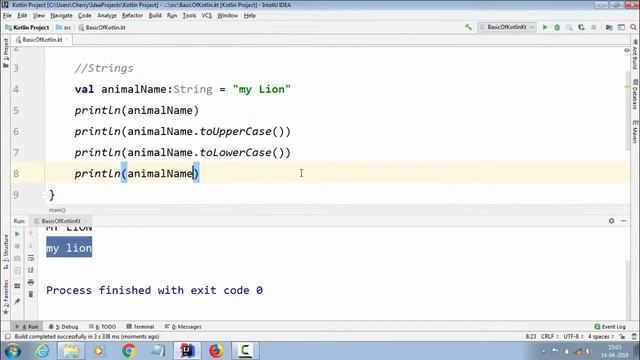Open Run panel settings gear
Image resolution: width=640 pixels, height=360 pixels.
[x=611, y=221]
